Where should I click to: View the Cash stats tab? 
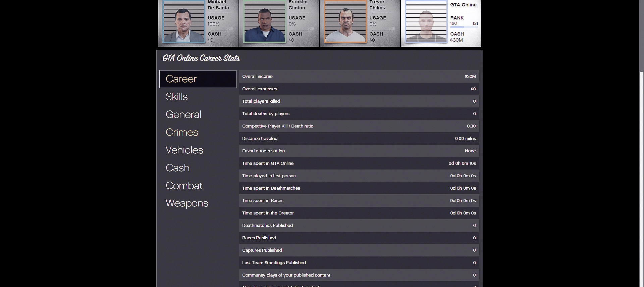[177, 168]
